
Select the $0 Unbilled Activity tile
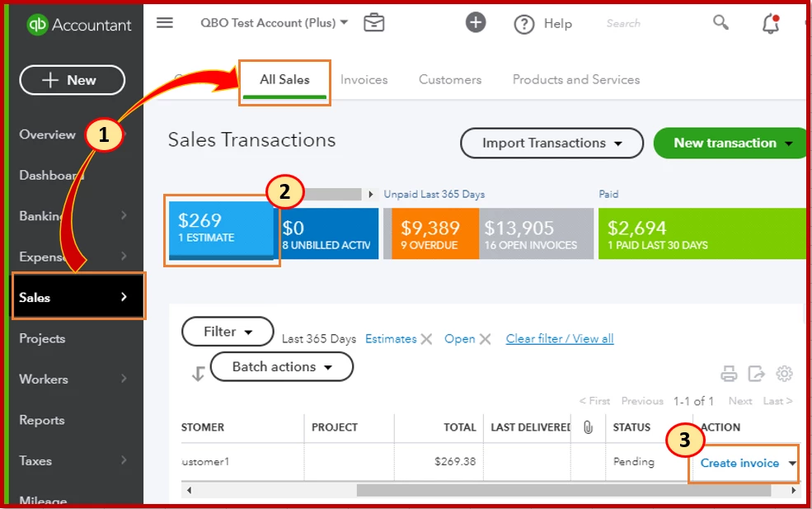point(329,233)
